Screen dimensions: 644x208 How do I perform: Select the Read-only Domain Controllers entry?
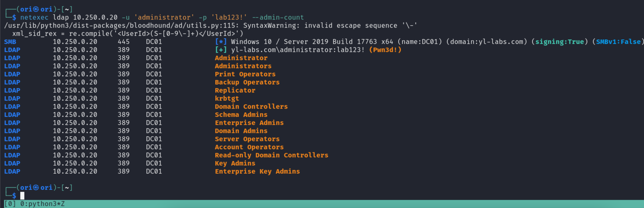click(271, 155)
